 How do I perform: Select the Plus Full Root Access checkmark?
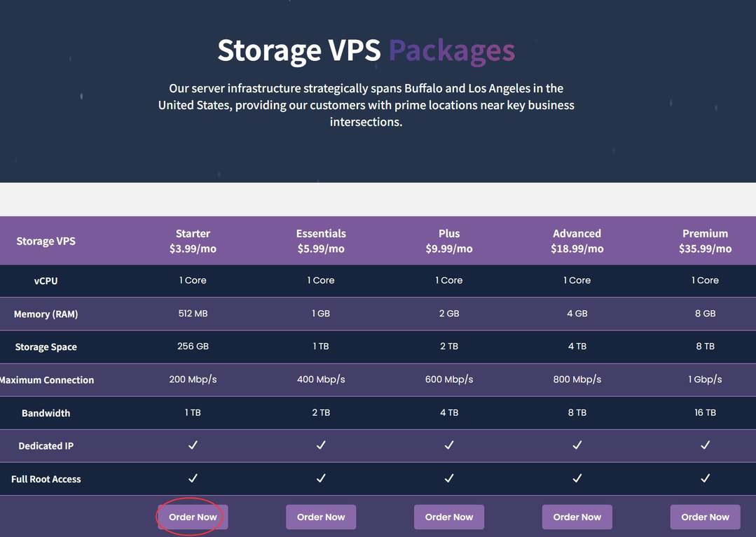pos(449,478)
